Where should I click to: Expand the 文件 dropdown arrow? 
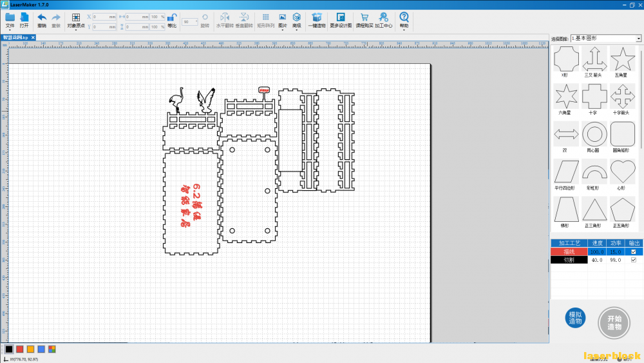(x=10, y=30)
